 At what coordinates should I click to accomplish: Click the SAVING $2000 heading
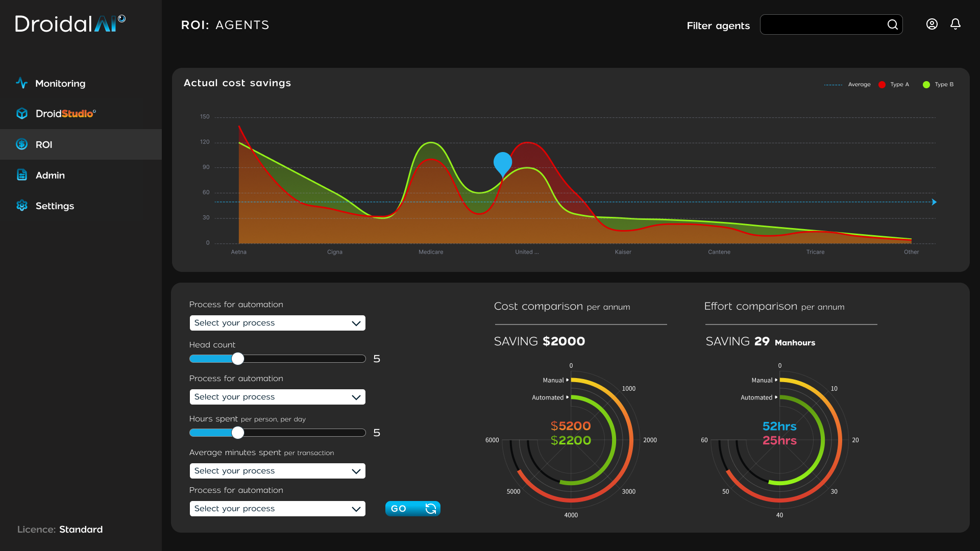tap(540, 341)
